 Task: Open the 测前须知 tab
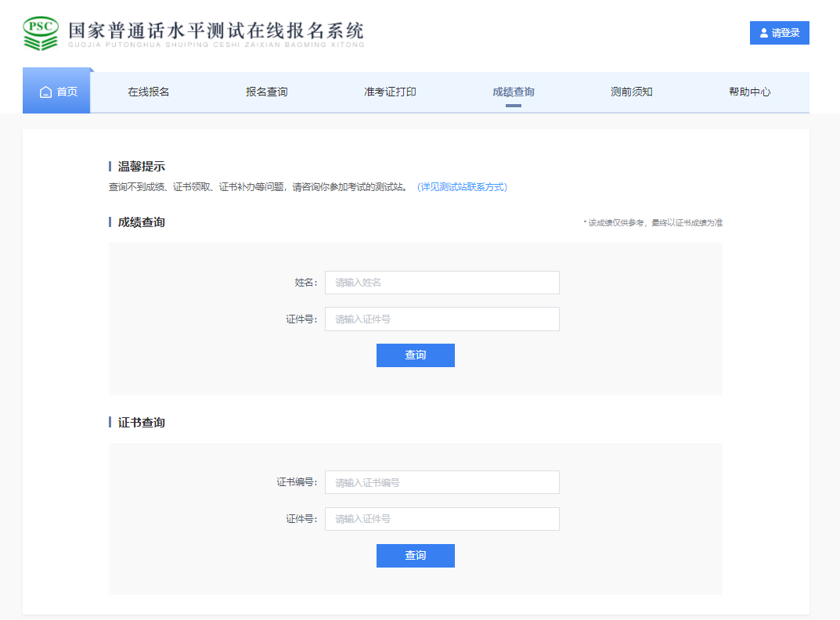point(632,92)
